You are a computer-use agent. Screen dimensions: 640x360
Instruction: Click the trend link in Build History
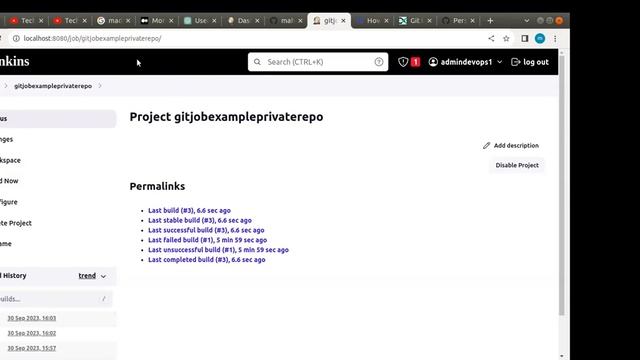tap(87, 276)
